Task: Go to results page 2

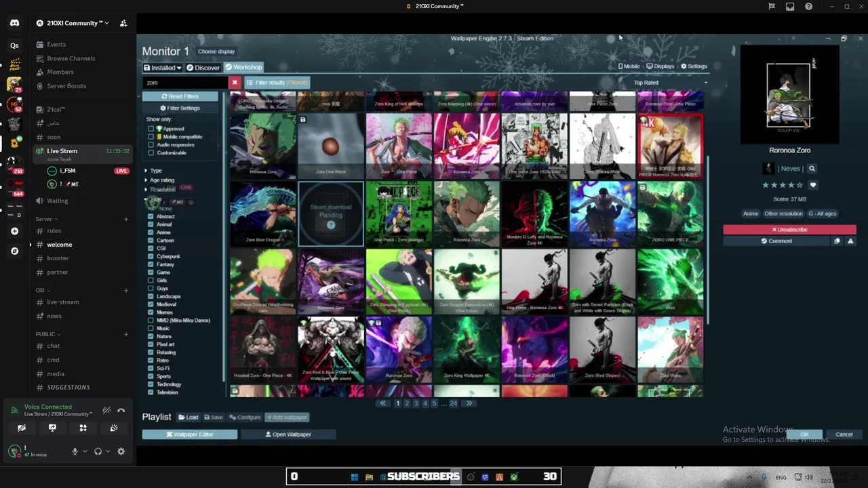Action: point(407,403)
